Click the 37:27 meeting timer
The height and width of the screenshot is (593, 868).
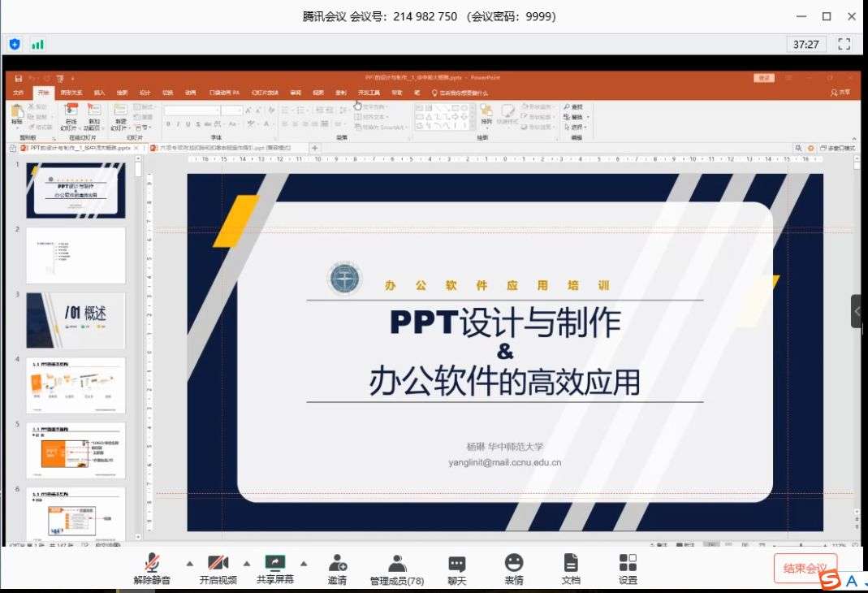coord(805,44)
